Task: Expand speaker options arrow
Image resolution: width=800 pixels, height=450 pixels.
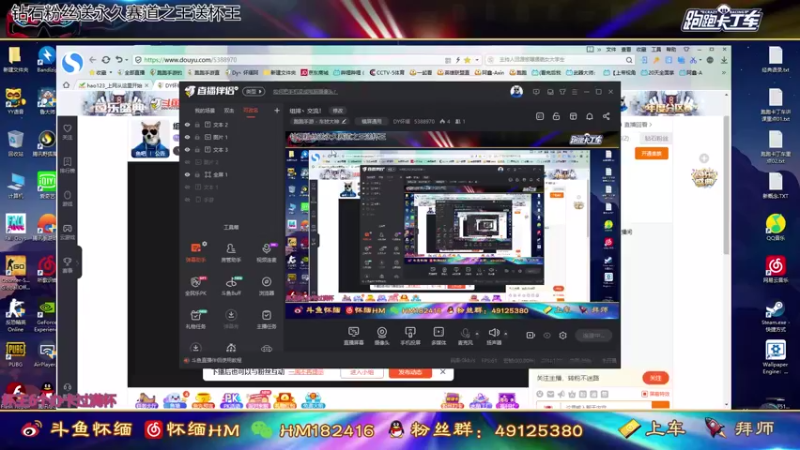Action: coord(506,334)
